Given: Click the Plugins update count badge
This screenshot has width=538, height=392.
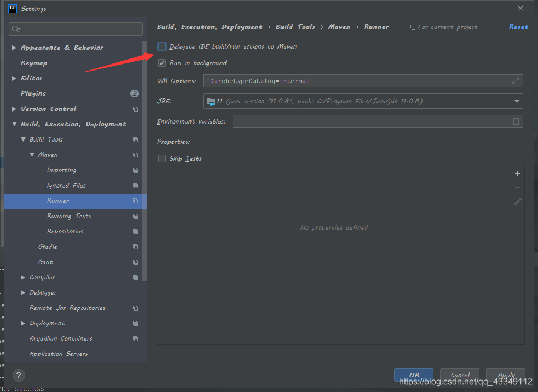Looking at the screenshot, I should 135,93.
